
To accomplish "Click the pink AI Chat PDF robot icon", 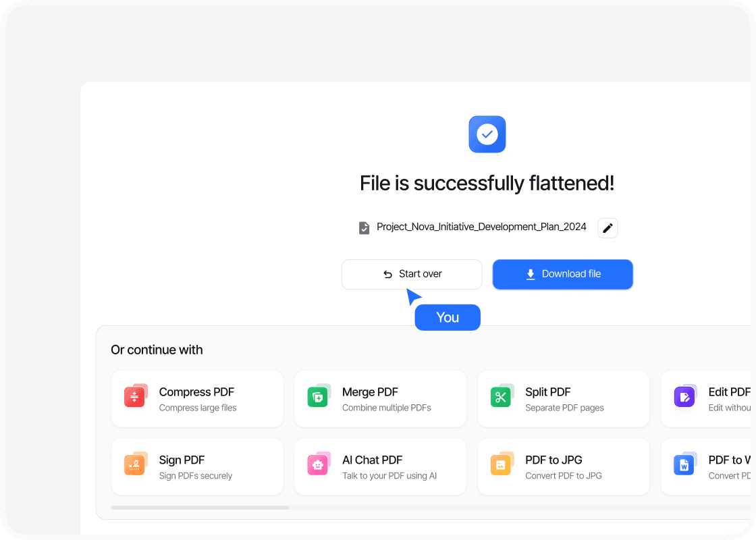I will pos(318,464).
